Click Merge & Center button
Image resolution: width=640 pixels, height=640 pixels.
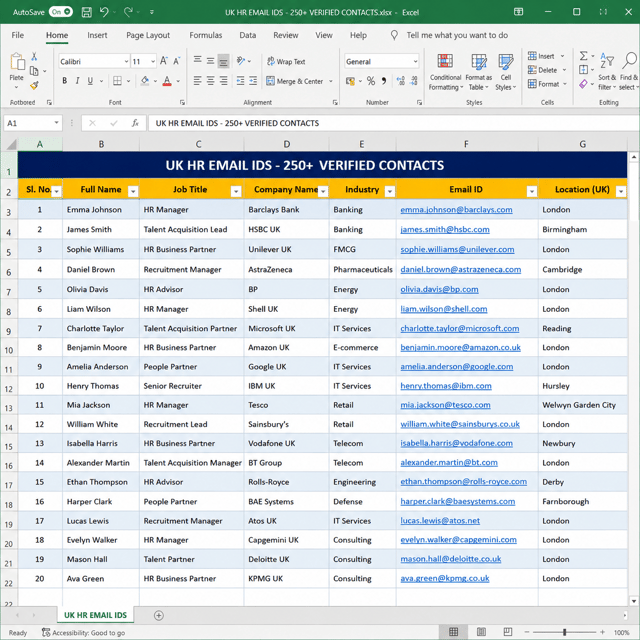tap(295, 81)
